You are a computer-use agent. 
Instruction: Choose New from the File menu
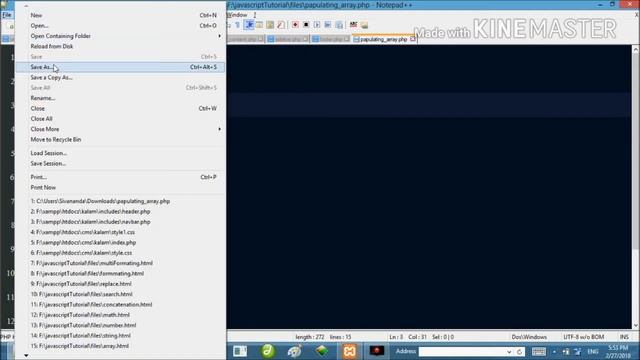120,15
